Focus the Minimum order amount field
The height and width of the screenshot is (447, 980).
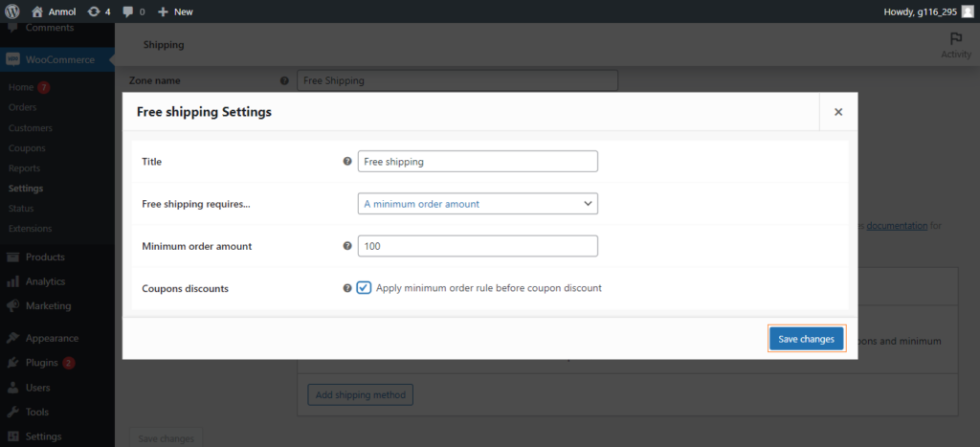pyautogui.click(x=478, y=246)
